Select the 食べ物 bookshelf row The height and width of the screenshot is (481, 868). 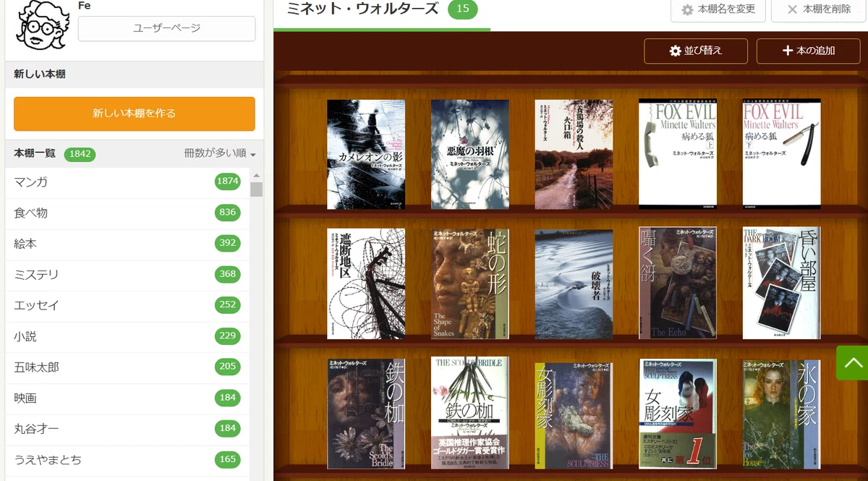pos(127,213)
